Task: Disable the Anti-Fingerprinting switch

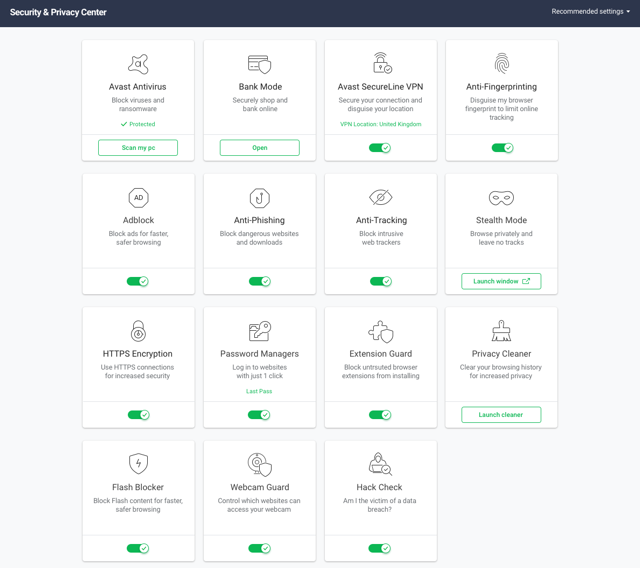Action: (502, 148)
